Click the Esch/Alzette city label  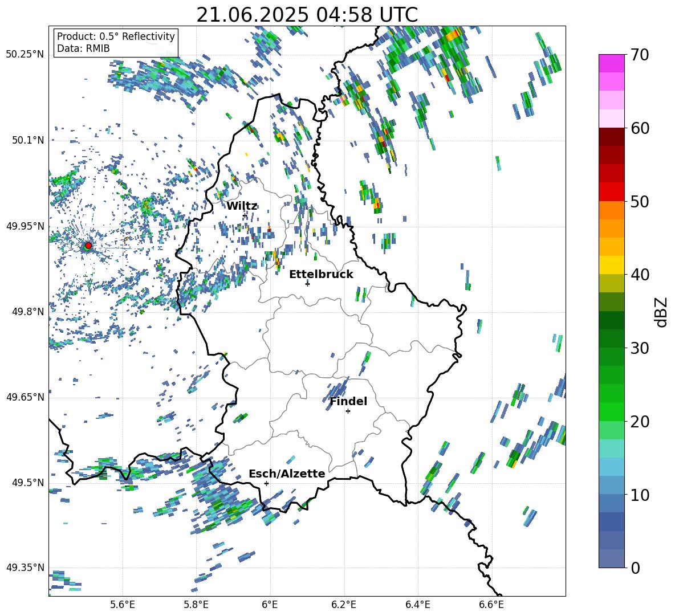[287, 474]
